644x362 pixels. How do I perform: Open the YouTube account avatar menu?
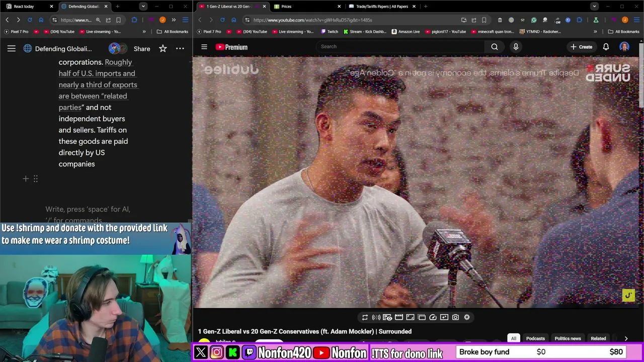click(x=624, y=47)
